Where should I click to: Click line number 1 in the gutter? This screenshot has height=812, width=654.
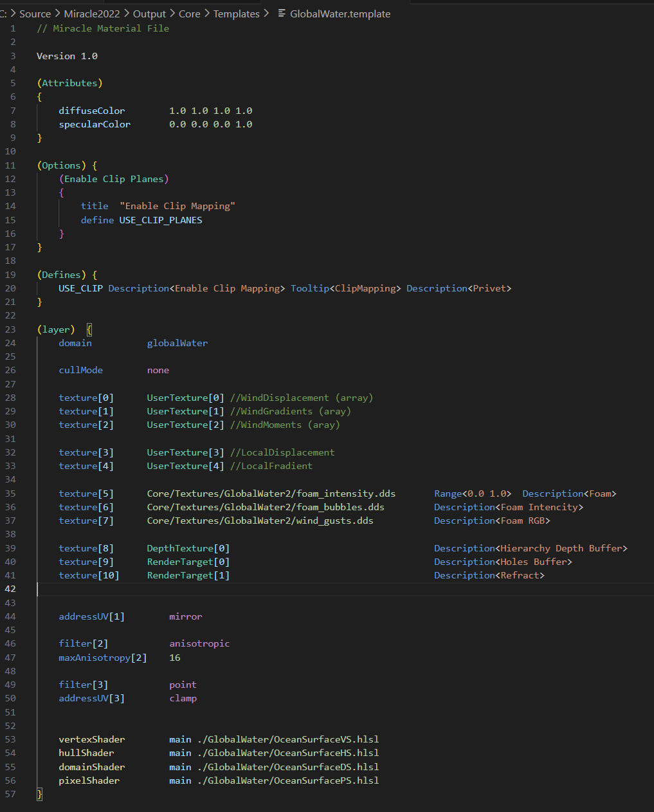pos(12,28)
